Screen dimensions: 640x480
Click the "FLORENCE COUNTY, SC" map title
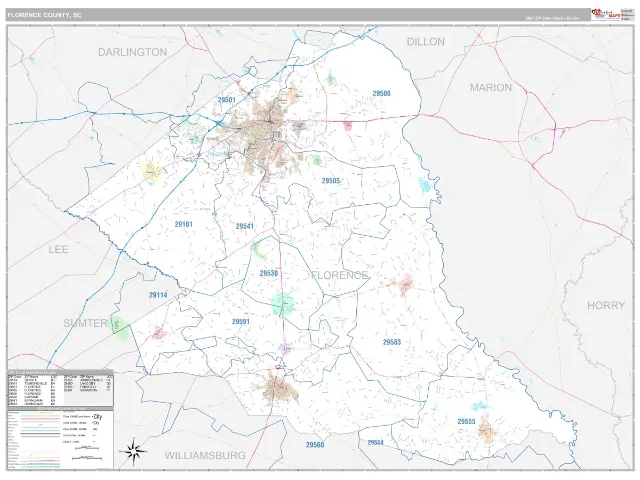click(x=44, y=15)
